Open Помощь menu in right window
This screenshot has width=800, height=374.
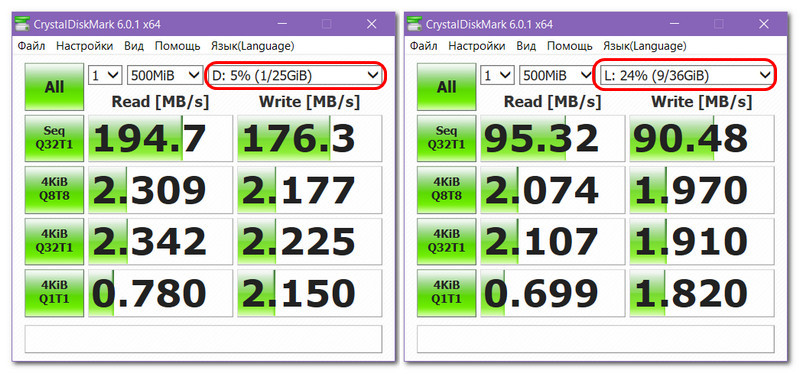pos(569,46)
